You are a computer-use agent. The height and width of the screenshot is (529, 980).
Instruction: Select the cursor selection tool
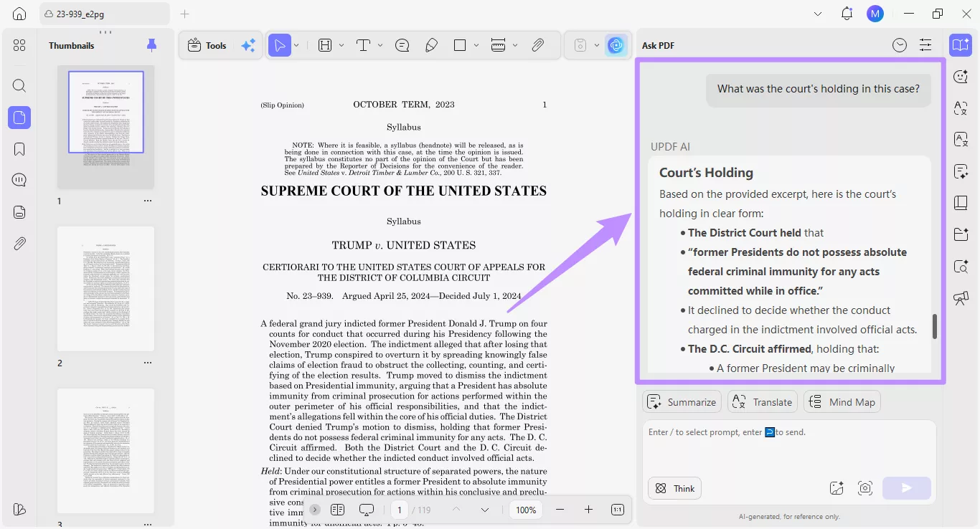tap(279, 45)
